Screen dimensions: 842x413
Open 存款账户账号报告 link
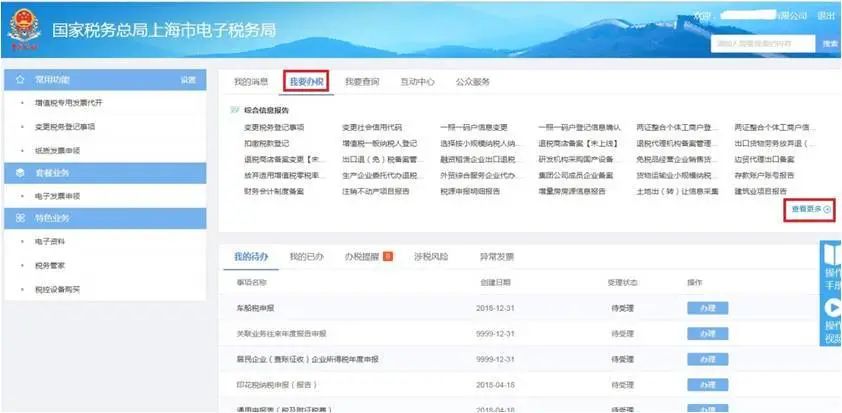click(x=765, y=175)
